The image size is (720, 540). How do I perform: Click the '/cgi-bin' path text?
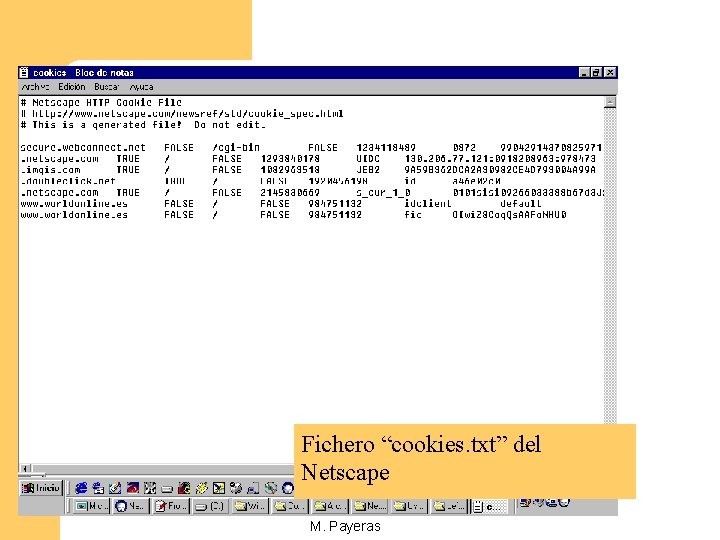[x=236, y=148]
